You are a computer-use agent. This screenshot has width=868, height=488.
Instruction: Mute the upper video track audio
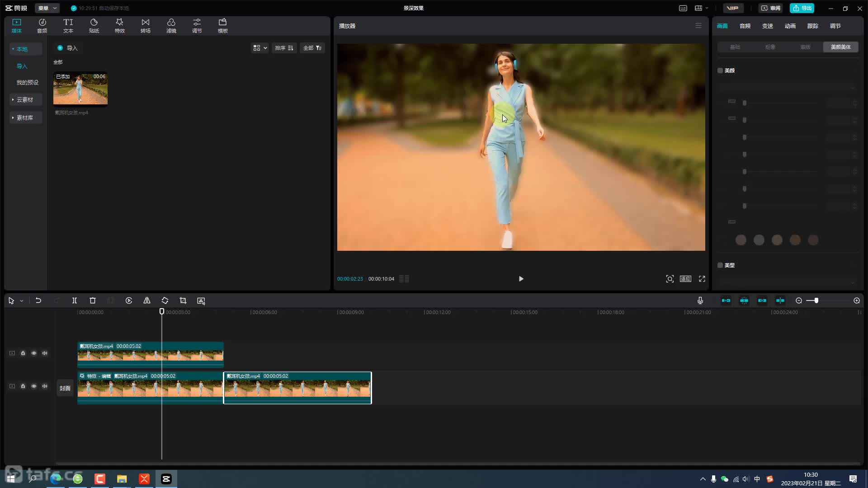[x=45, y=353]
